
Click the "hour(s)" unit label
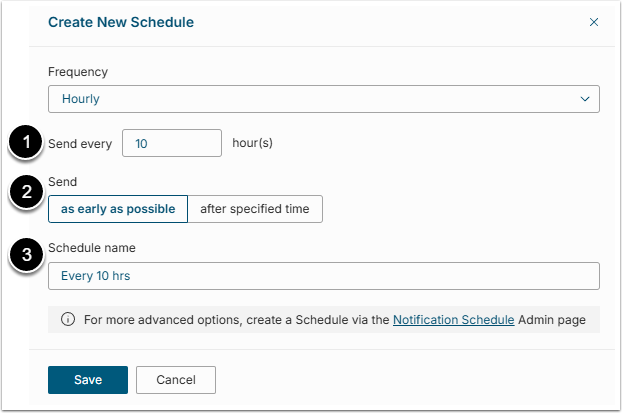click(252, 143)
